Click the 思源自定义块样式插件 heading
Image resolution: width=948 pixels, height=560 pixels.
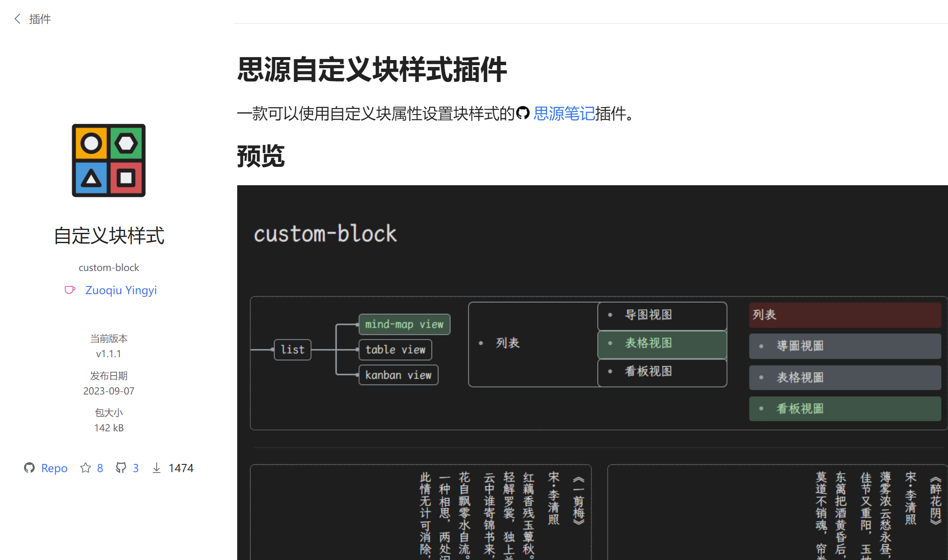coord(372,70)
